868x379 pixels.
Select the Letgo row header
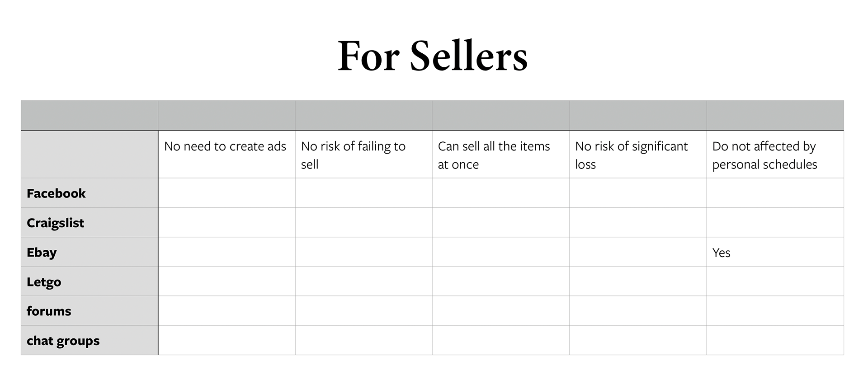tap(90, 281)
